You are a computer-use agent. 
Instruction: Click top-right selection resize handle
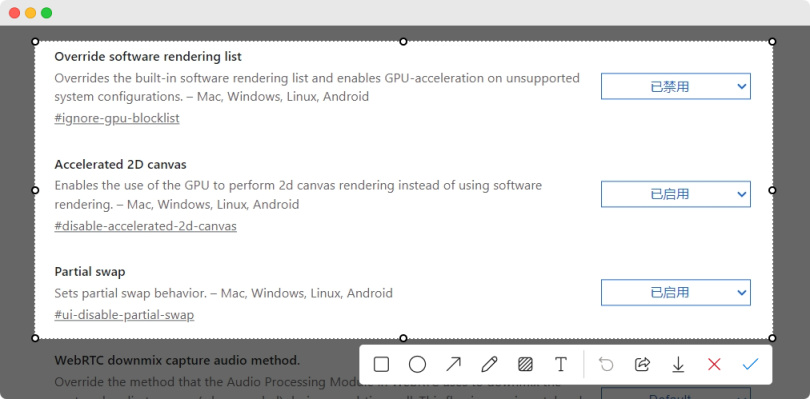(x=772, y=41)
